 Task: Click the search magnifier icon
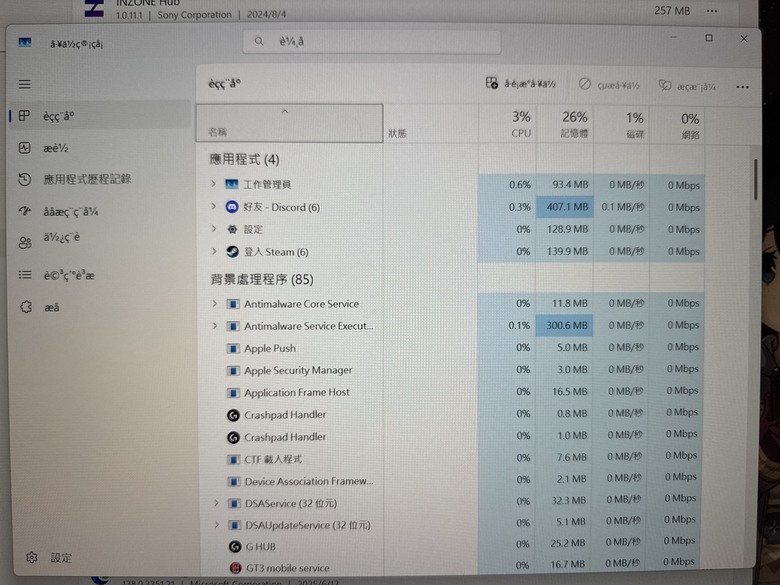[x=259, y=41]
